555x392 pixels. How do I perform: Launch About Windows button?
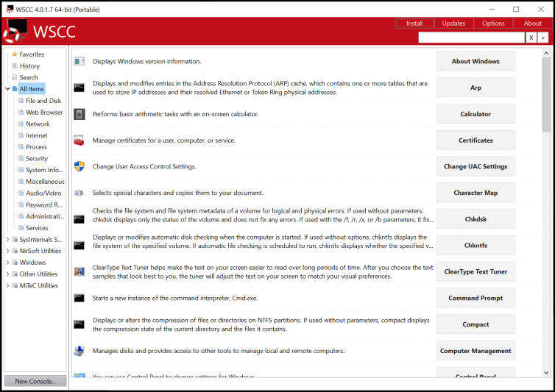(476, 61)
